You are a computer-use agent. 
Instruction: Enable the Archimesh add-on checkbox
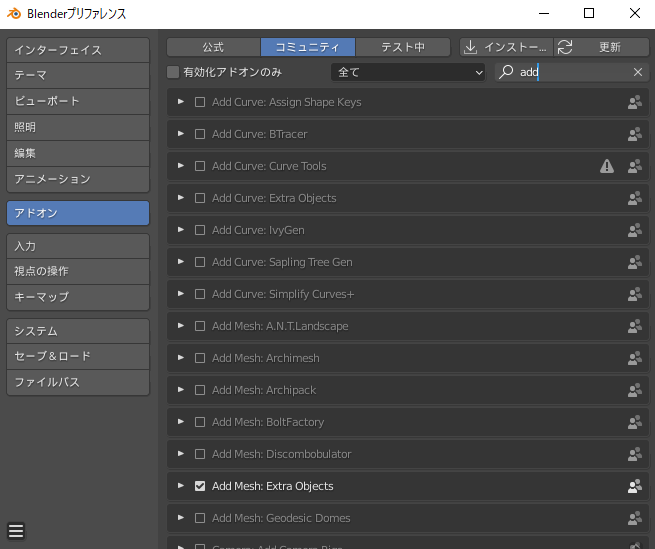(200, 358)
